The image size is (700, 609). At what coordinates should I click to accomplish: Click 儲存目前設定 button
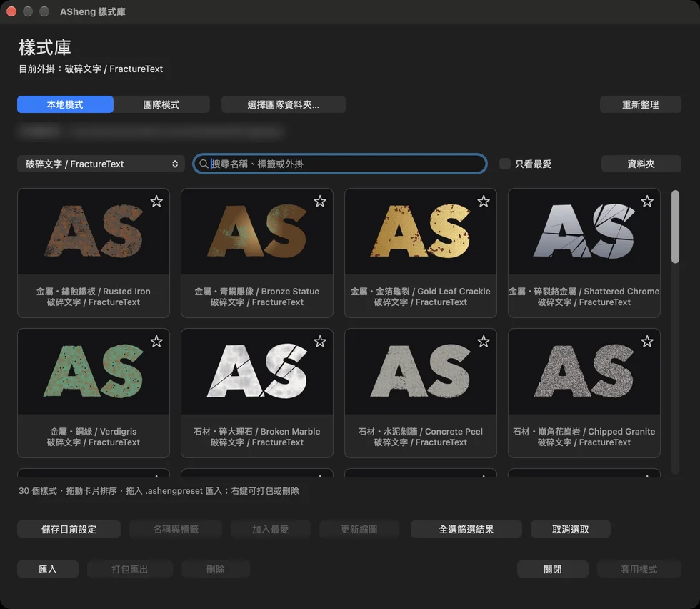(x=69, y=529)
